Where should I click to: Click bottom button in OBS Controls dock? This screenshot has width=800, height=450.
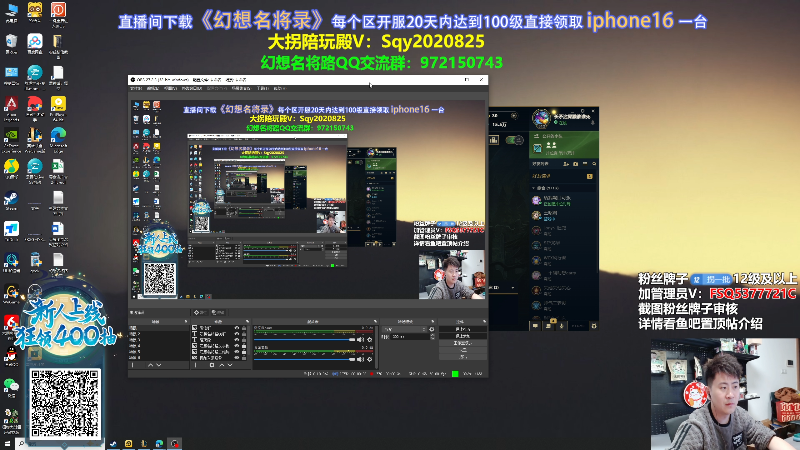coord(463,357)
